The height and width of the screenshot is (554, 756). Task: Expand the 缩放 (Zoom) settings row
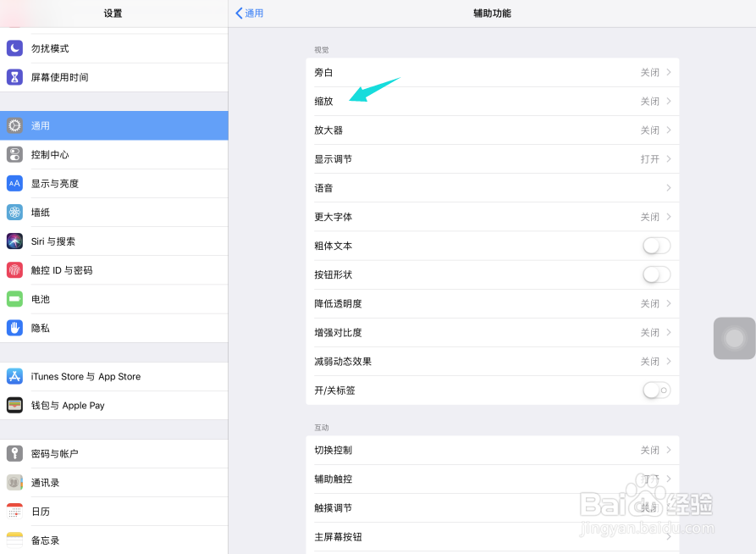(x=494, y=101)
